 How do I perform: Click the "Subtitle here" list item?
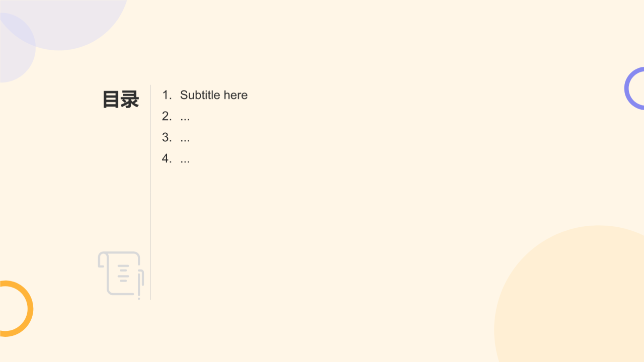click(205, 95)
